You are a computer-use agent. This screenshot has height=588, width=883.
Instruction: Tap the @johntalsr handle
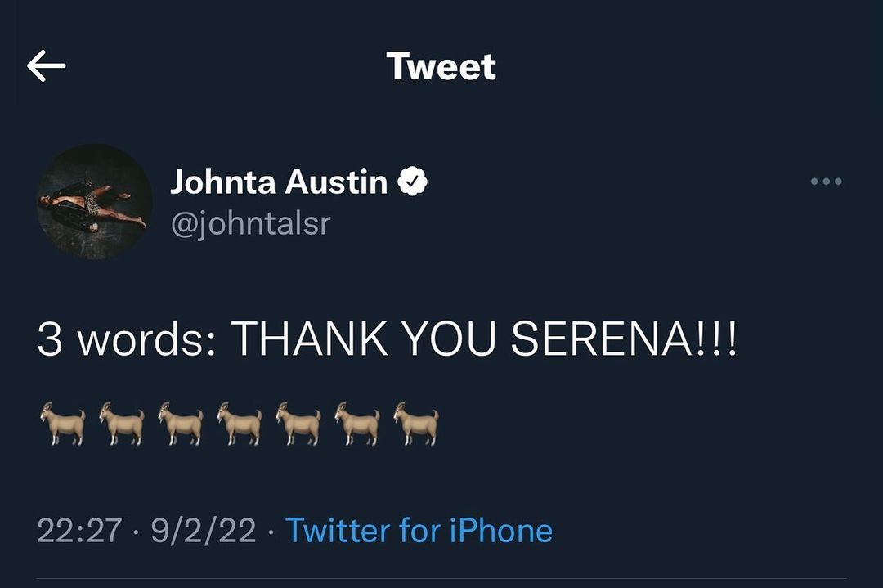pos(249,222)
